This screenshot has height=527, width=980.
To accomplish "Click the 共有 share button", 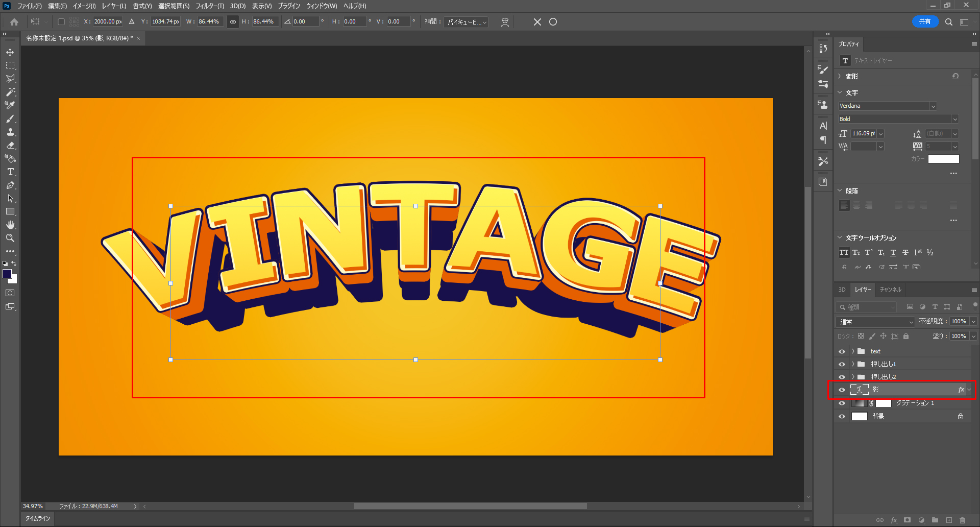I will (924, 21).
